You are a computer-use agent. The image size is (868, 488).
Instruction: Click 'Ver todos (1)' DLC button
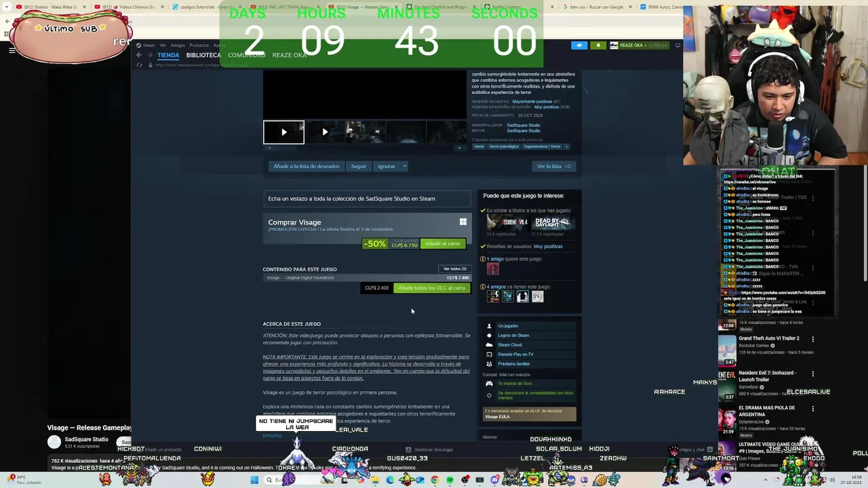click(x=454, y=269)
